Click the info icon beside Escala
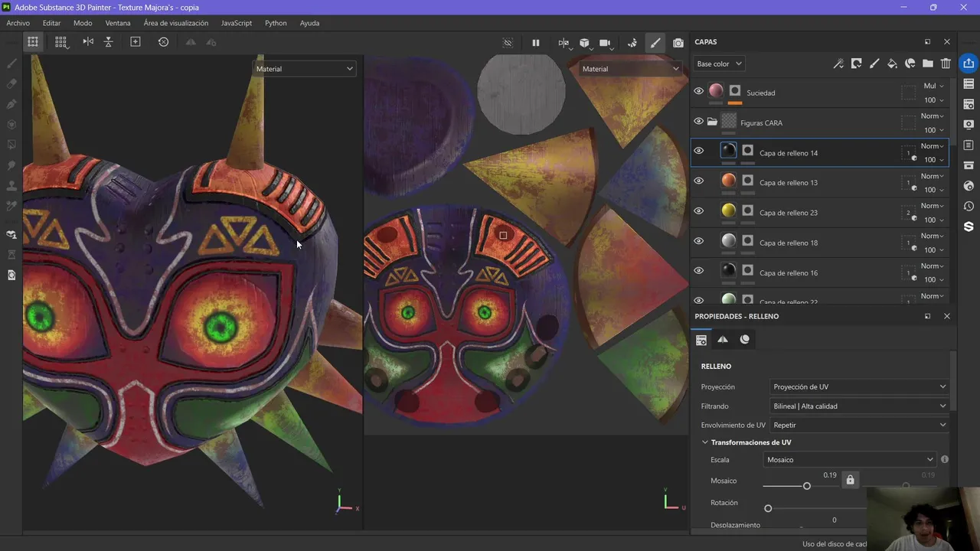The image size is (980, 551). pos(945,459)
